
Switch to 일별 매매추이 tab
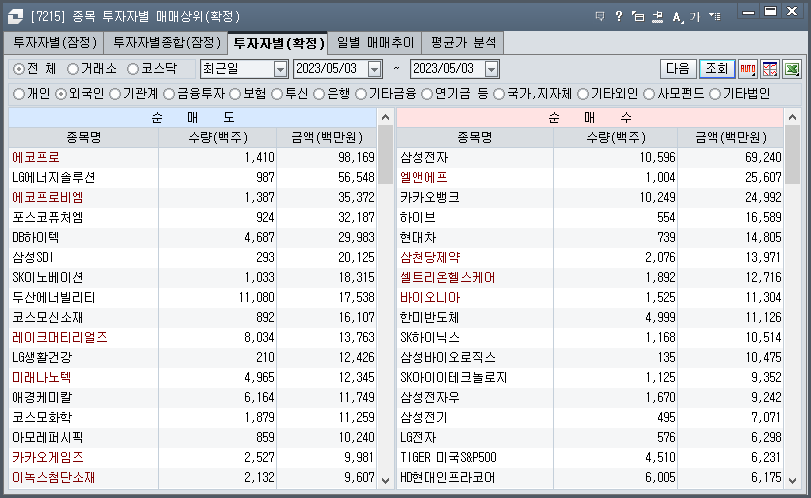pyautogui.click(x=376, y=42)
